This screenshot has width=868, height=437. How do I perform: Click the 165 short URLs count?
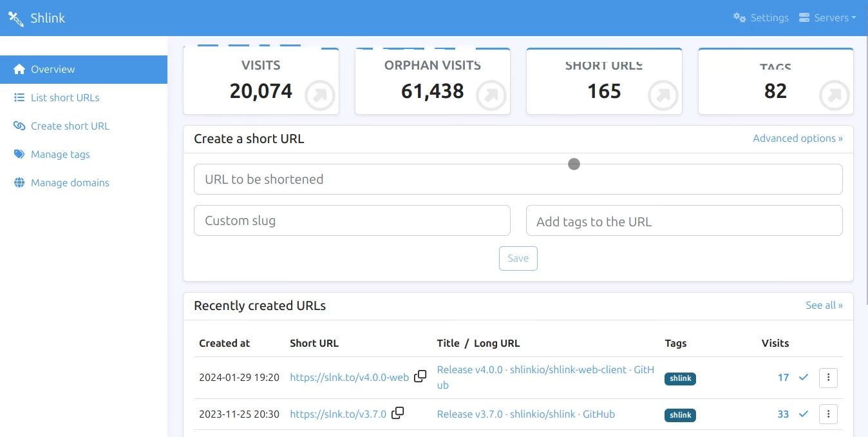tap(604, 91)
